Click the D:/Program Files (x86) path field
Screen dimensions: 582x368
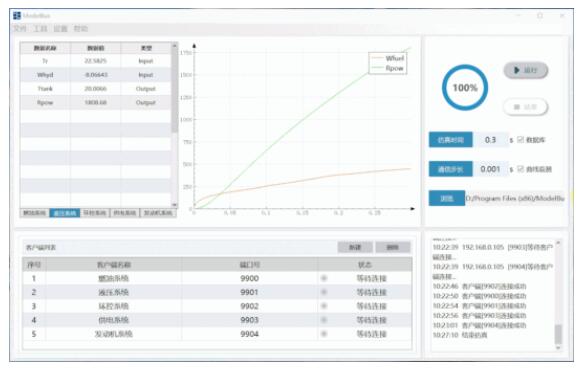click(515, 198)
